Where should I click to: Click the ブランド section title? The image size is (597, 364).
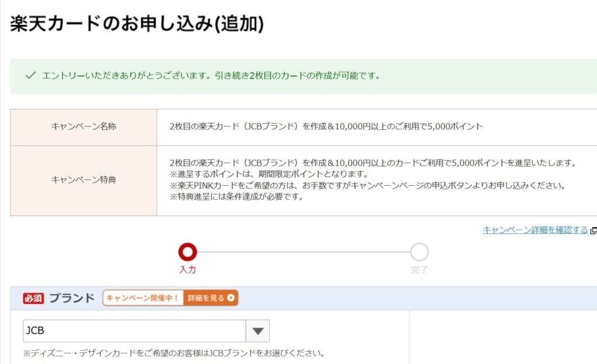point(72,298)
